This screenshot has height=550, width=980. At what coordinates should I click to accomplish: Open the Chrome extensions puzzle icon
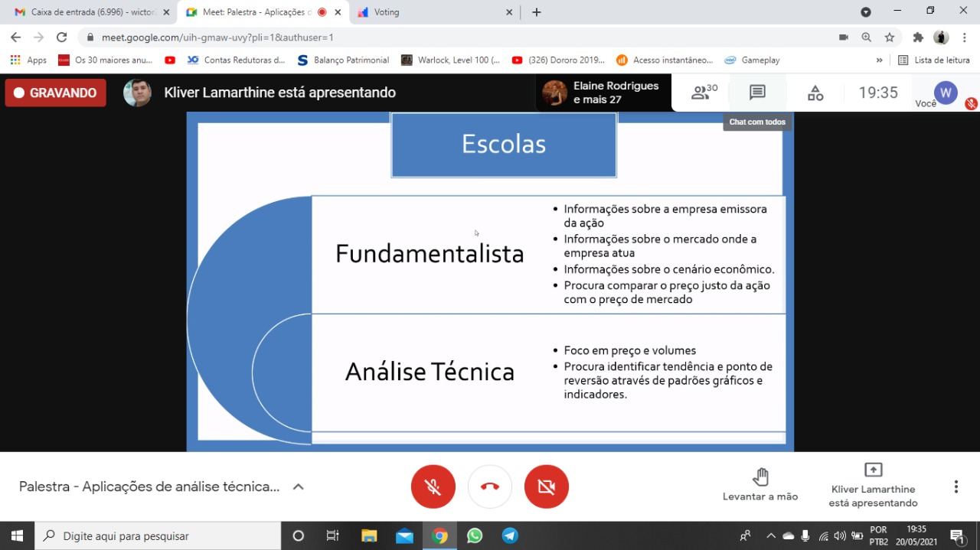coord(918,37)
